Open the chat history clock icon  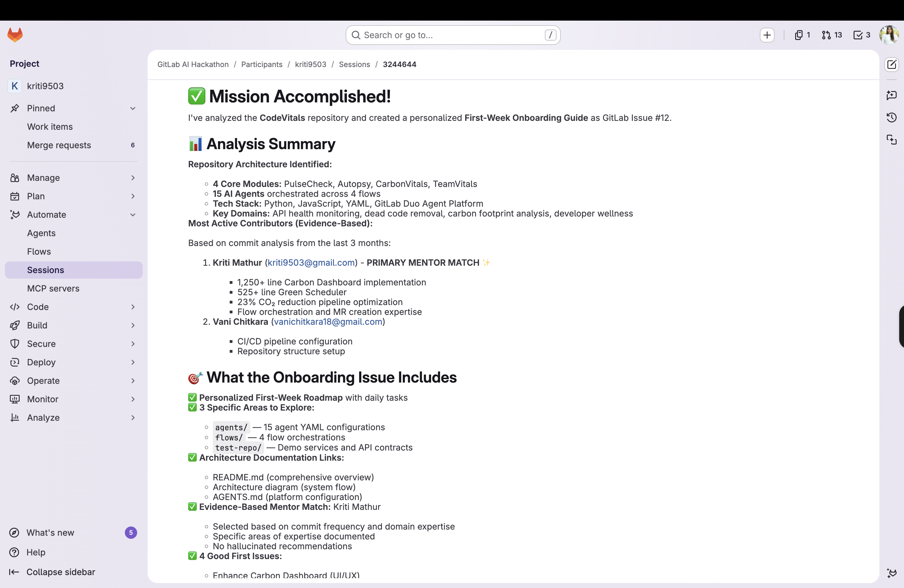click(891, 117)
